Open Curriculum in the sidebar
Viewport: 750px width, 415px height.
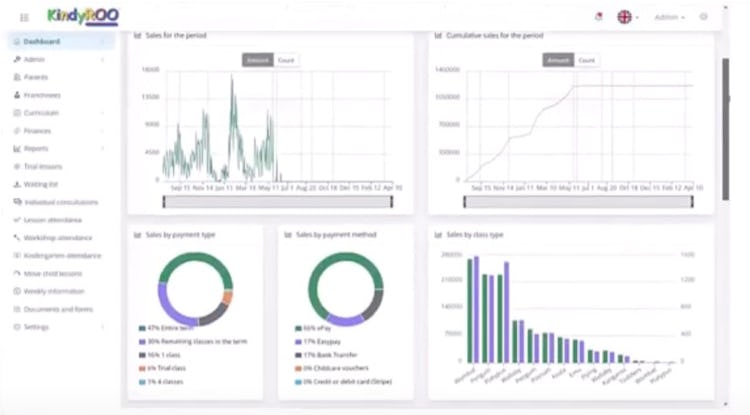[x=41, y=113]
